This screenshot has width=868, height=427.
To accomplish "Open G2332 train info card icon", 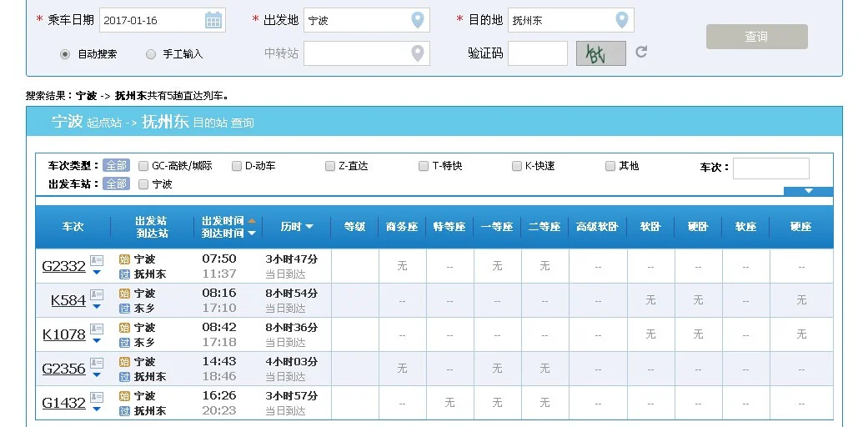I will coord(97,260).
